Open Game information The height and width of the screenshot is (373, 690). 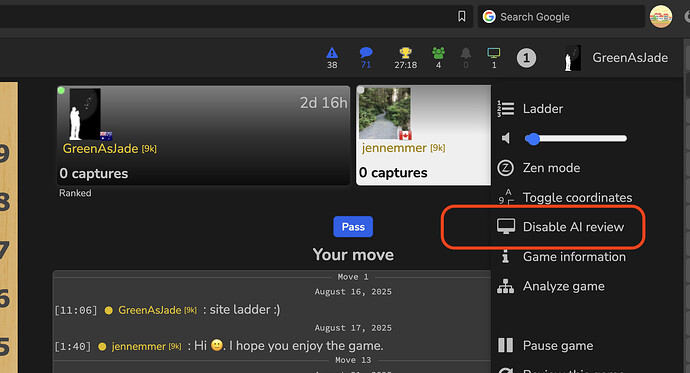coord(574,256)
